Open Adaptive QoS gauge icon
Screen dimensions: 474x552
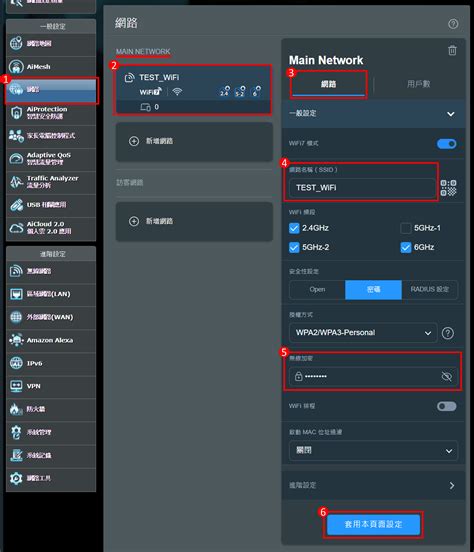16,159
